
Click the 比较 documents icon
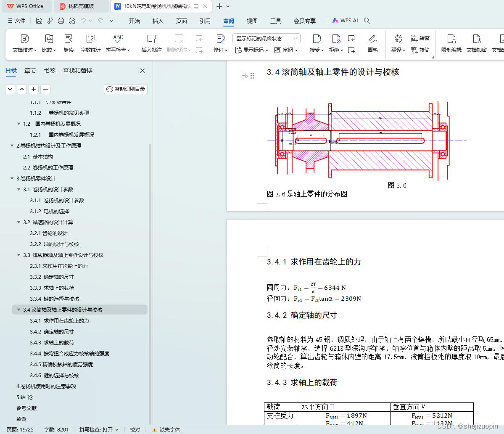coord(49,39)
